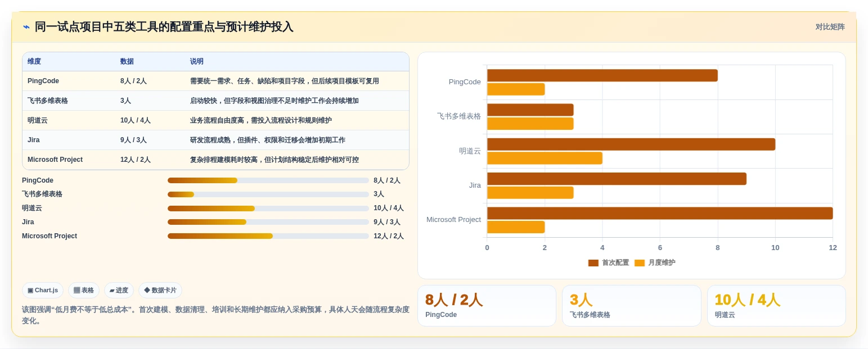Click x-axis tick label 12
This screenshot has width=868, height=349.
(x=833, y=248)
